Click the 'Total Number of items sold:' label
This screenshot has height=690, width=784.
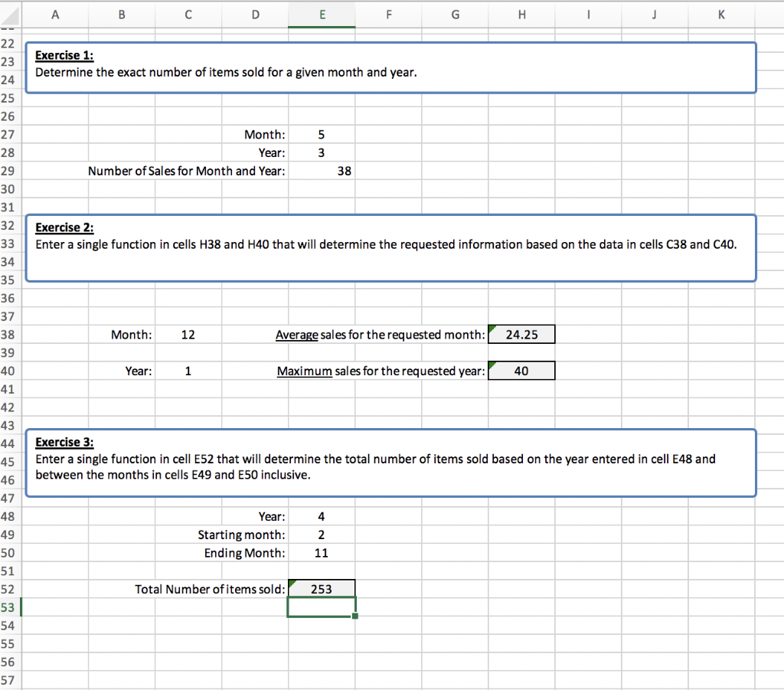pos(210,589)
